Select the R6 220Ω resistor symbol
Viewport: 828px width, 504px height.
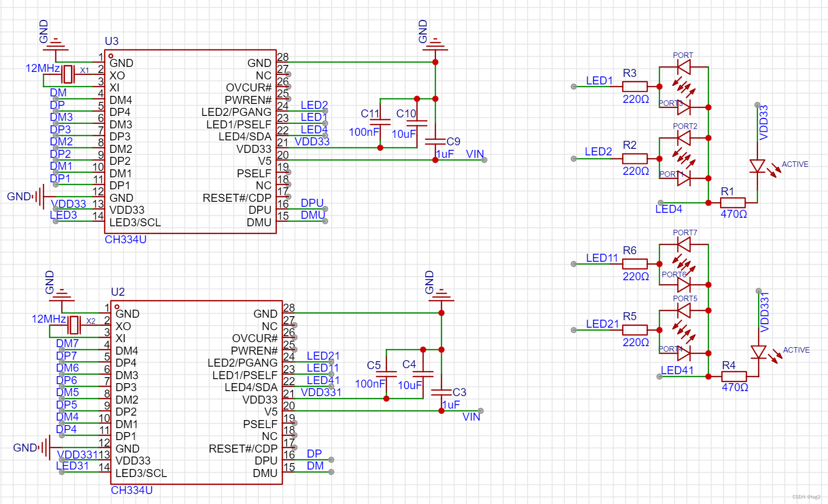pos(635,264)
